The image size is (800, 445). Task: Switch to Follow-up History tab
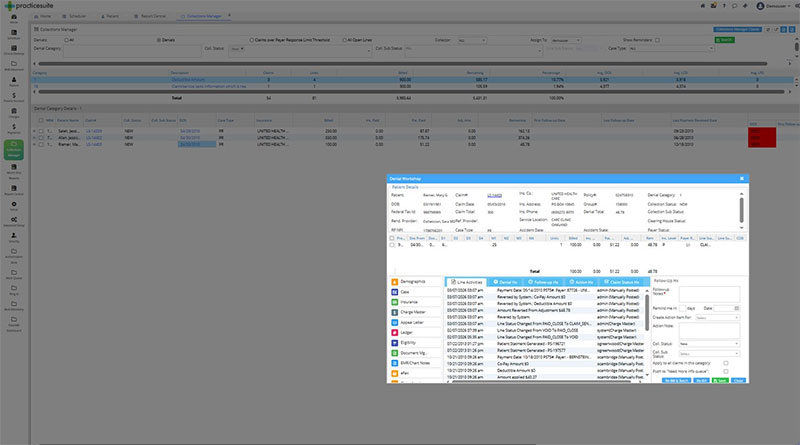[x=543, y=282]
